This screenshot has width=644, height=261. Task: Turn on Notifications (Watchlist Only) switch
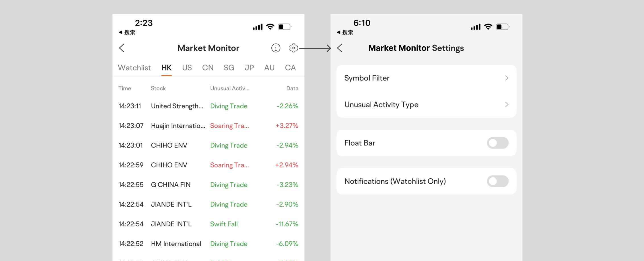coord(498,181)
